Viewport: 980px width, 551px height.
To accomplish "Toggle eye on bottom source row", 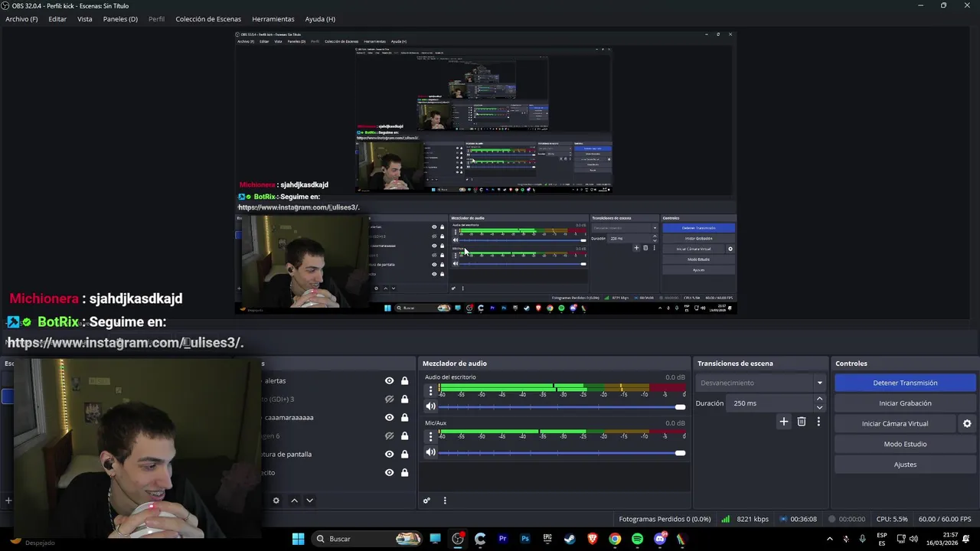I will pyautogui.click(x=389, y=472).
